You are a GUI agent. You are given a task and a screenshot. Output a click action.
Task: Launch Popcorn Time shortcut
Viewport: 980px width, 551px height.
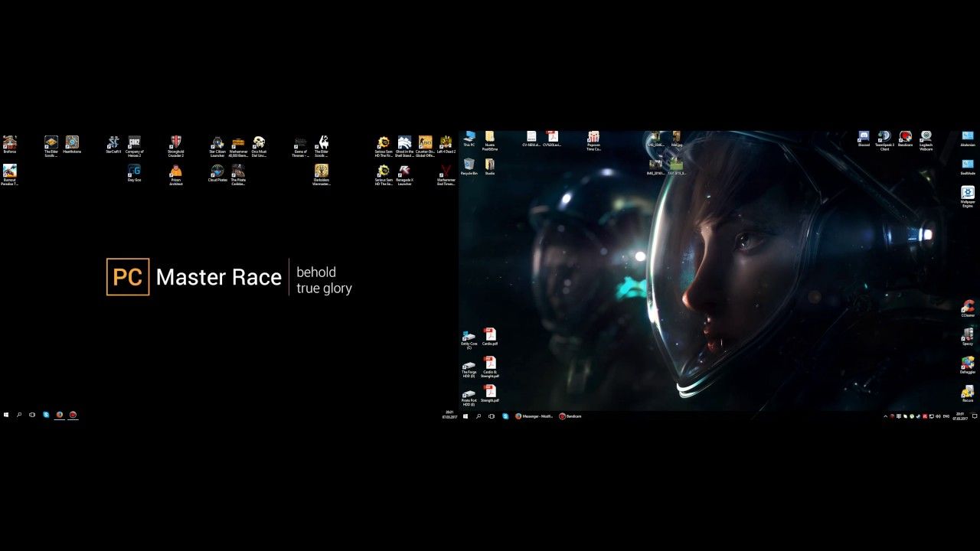point(593,141)
